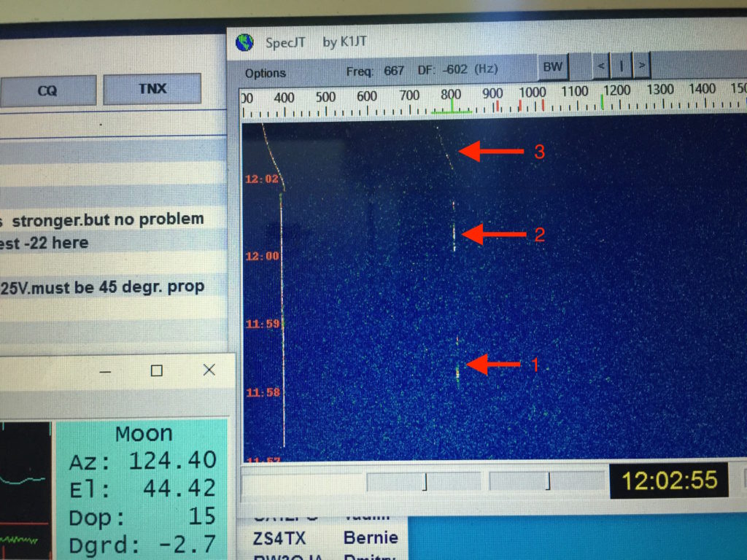Minimize the window above the Moon panel

[x=106, y=371]
